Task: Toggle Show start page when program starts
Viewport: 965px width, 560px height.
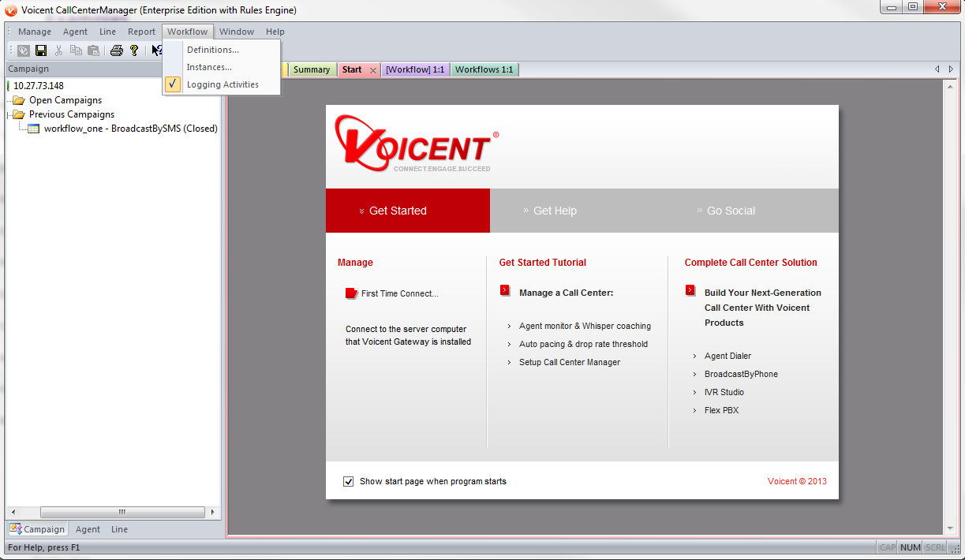Action: click(349, 481)
